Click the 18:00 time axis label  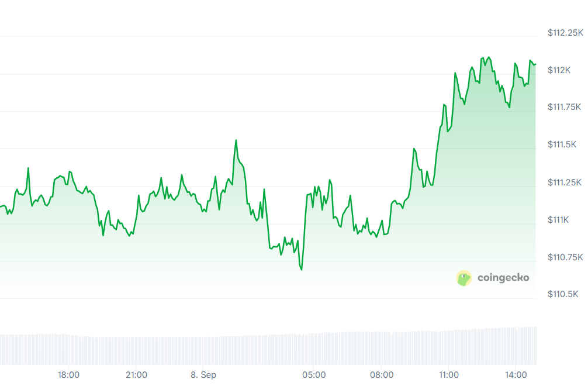[x=69, y=375]
